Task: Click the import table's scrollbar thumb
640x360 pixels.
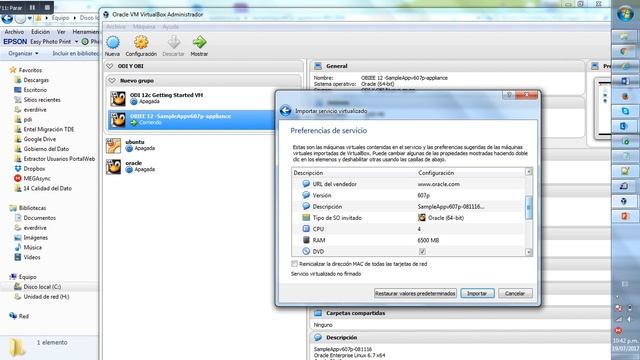Action: (x=529, y=207)
